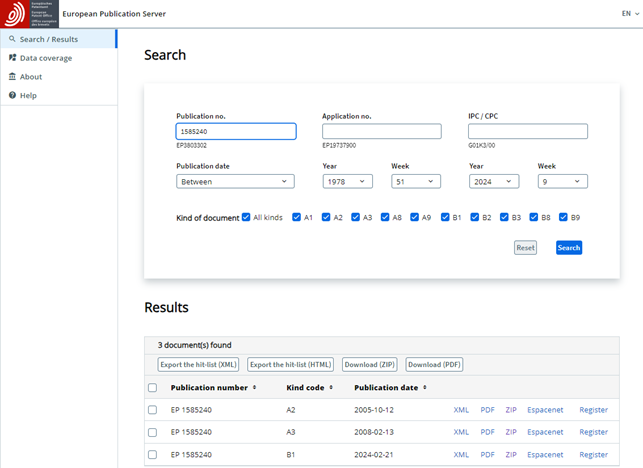The height and width of the screenshot is (468, 643).
Task: Open the start Year 1978 dropdown
Action: tap(347, 181)
